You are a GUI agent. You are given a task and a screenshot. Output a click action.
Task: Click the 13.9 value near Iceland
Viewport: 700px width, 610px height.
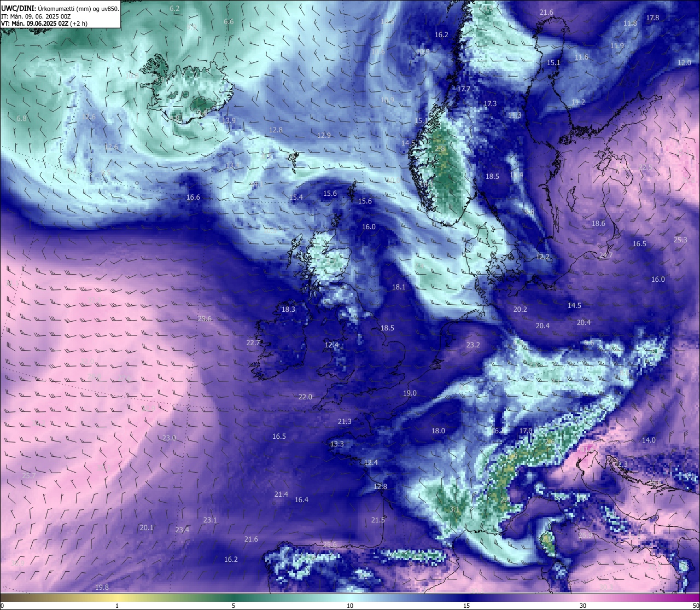[x=229, y=120]
